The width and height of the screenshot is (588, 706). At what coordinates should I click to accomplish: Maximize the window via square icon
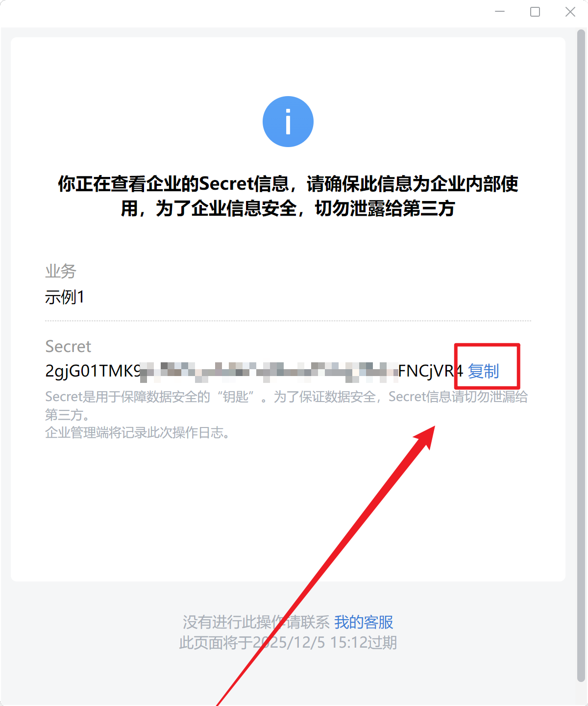pos(535,11)
